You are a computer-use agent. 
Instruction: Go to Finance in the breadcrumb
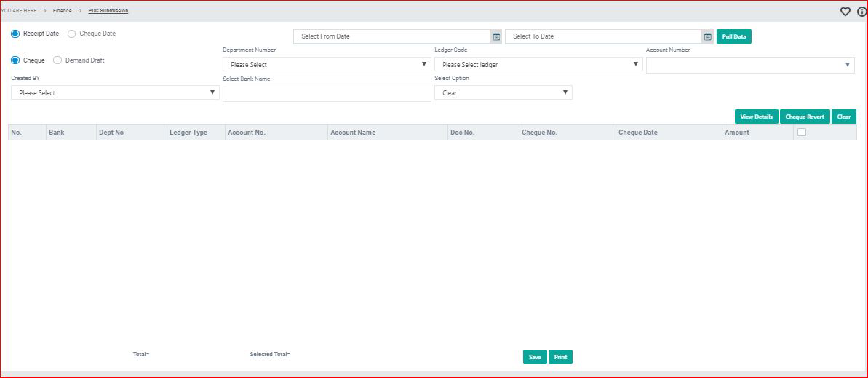[62, 11]
